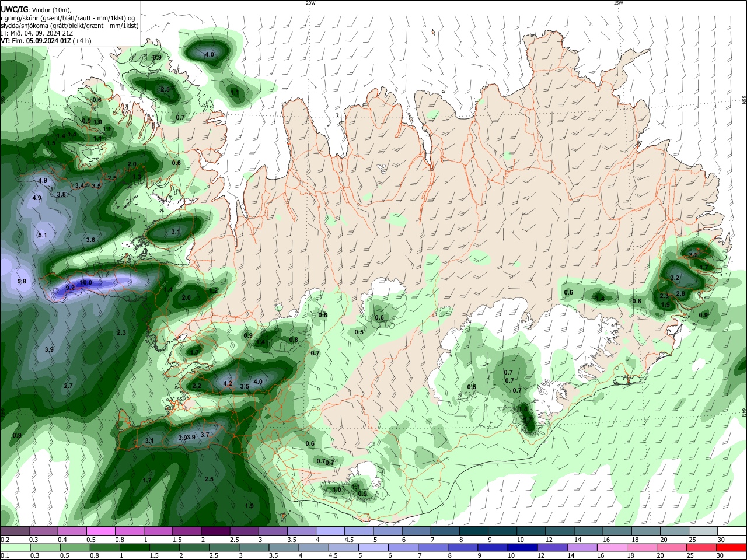Click the 1.2 precipitation value
The image size is (747, 560).
[x=213, y=290]
